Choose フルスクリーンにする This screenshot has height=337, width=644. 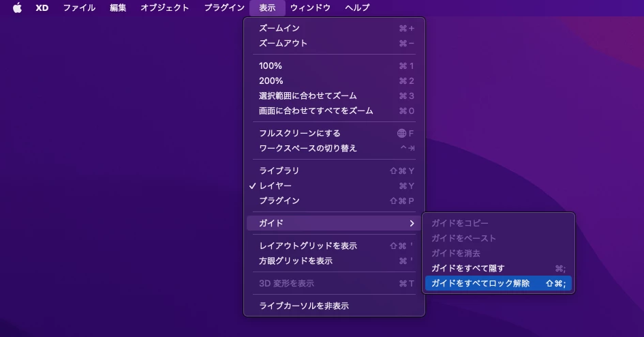point(335,133)
